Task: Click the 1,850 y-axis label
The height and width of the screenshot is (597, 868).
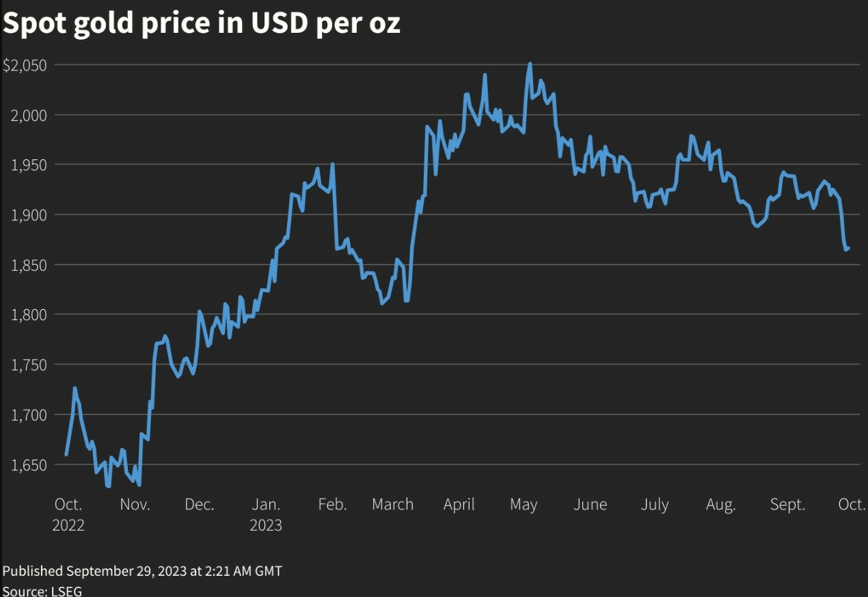Action: click(x=28, y=265)
